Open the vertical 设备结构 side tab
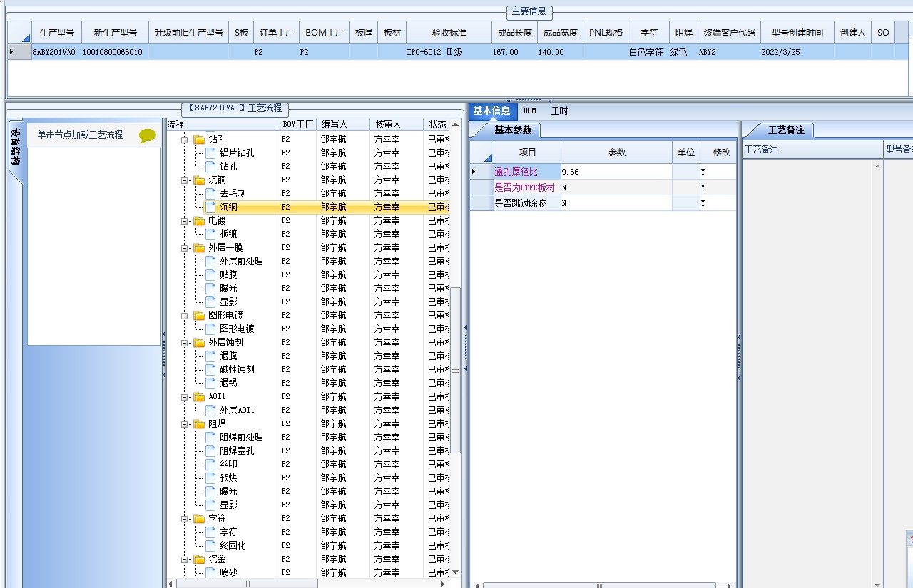Screen dimensions: 913x588 pos(15,151)
